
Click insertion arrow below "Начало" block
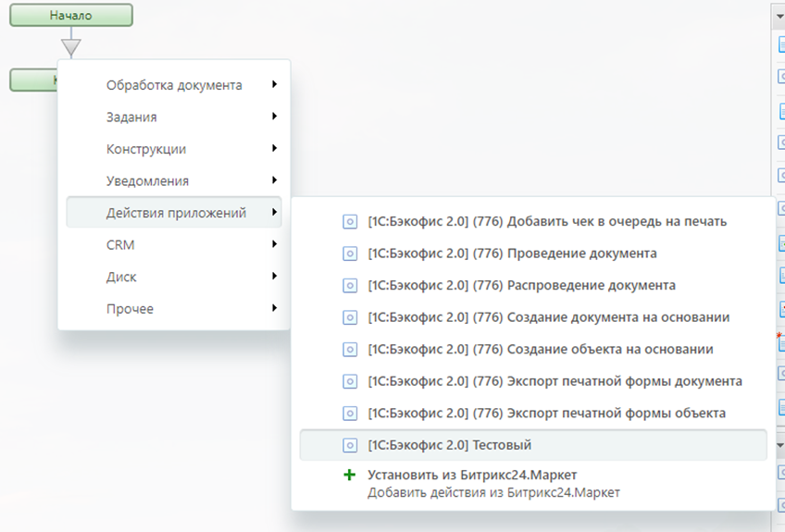(x=71, y=46)
